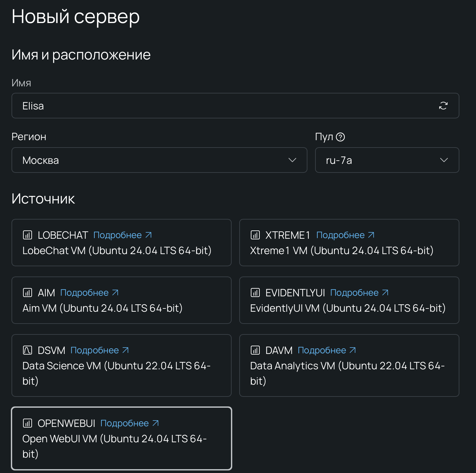Click the AIM title text
476x473 pixels.
[46, 293]
